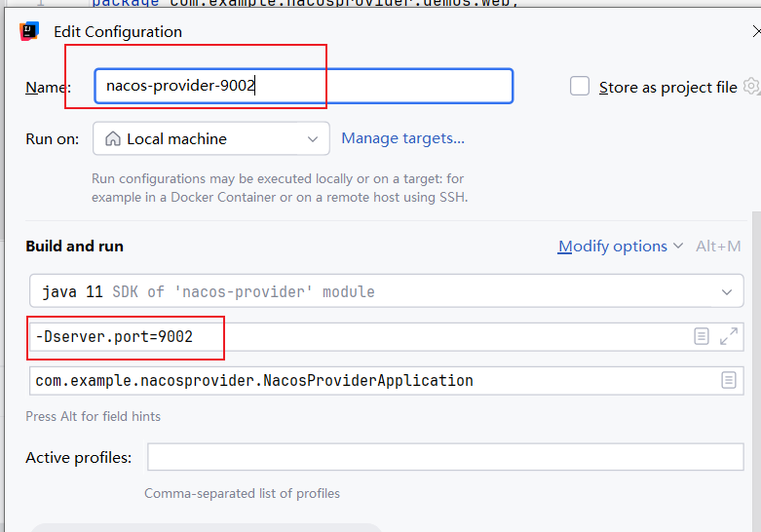This screenshot has height=532, width=761.
Task: Expand the Modify options menu
Action: tap(621, 247)
